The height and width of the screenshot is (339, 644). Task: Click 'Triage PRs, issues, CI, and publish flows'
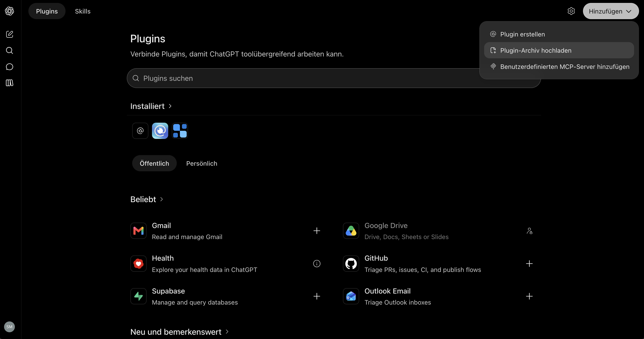pos(423,269)
